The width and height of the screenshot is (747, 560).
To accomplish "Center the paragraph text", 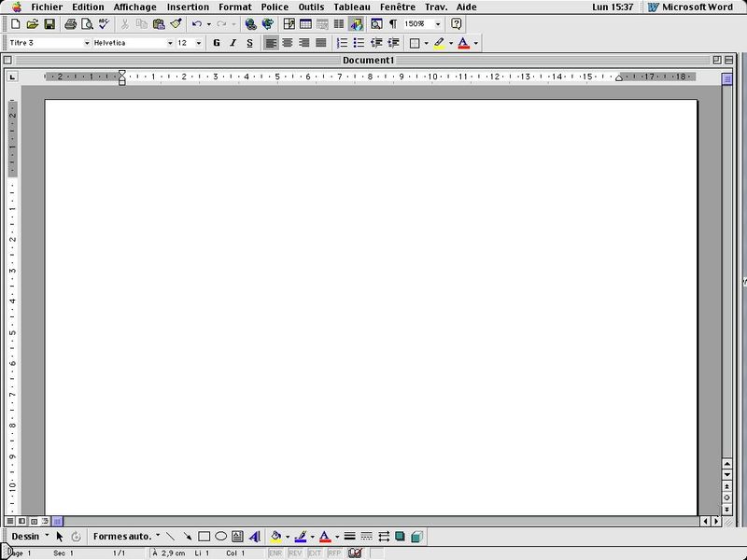I will tap(288, 43).
